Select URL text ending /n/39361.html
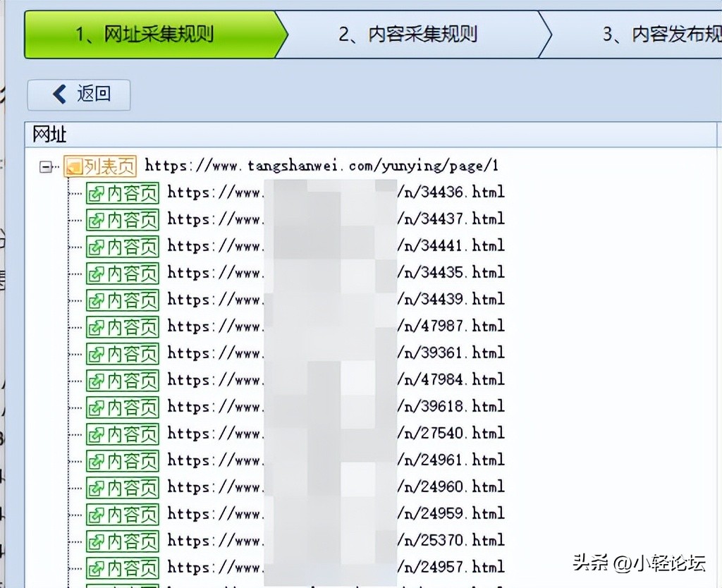Viewport: 722px width, 588px height. point(336,353)
